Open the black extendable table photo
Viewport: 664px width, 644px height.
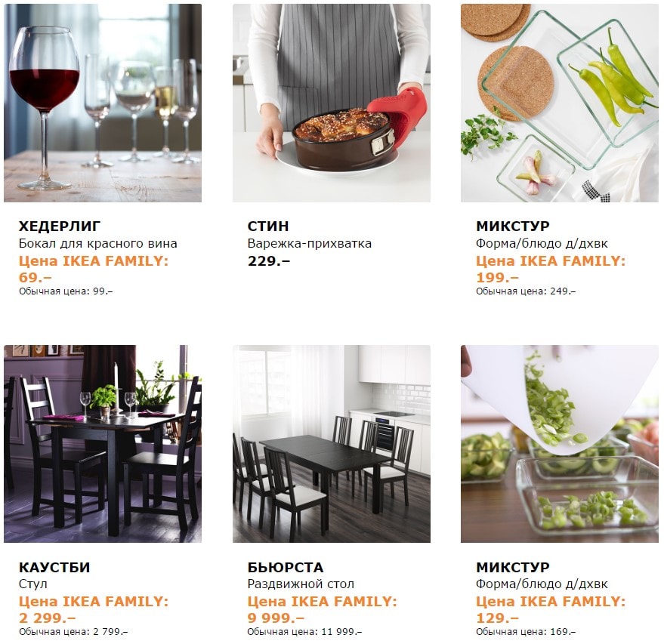[x=331, y=444]
